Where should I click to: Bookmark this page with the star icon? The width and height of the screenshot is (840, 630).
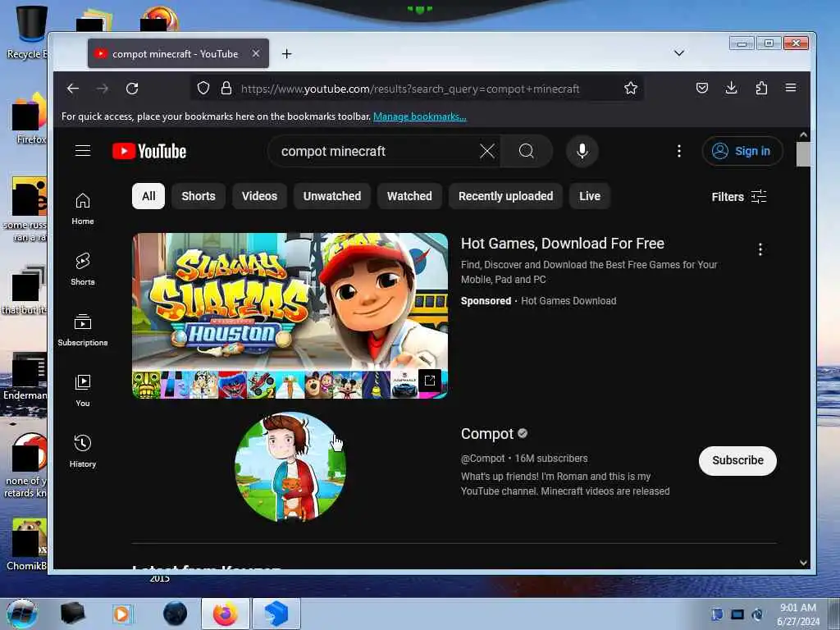point(631,88)
